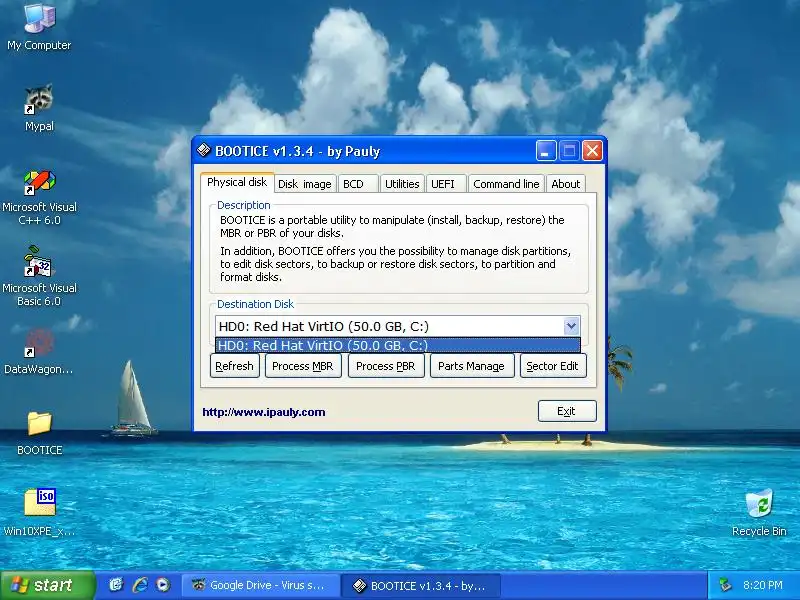Open the About tab
Viewport: 800px width, 600px height.
point(565,184)
